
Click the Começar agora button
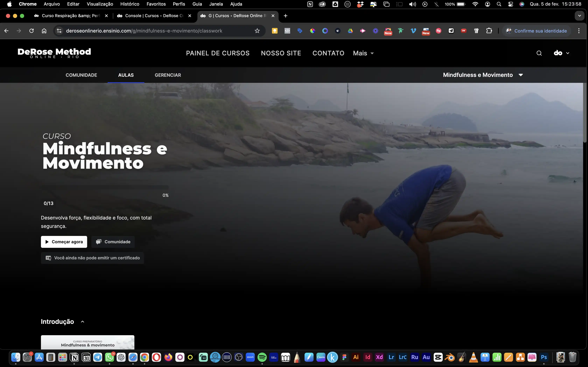click(x=64, y=242)
